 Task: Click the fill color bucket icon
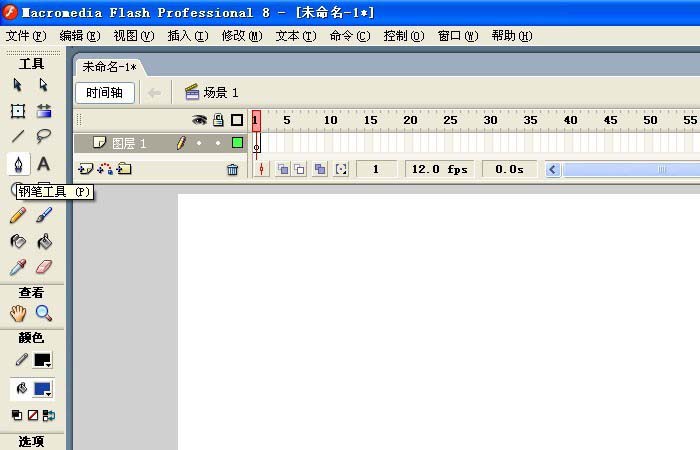(21, 388)
